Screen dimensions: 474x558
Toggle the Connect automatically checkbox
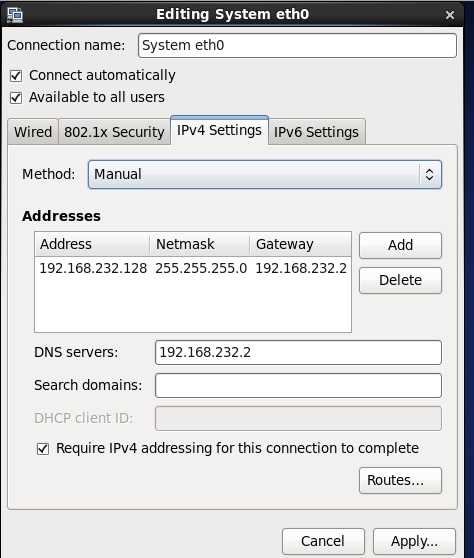(x=16, y=76)
